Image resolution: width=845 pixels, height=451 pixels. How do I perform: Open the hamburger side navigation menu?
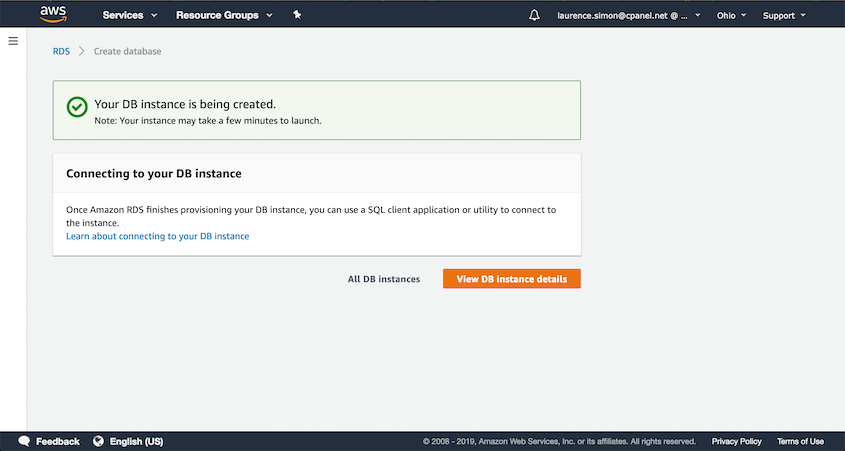click(x=13, y=41)
